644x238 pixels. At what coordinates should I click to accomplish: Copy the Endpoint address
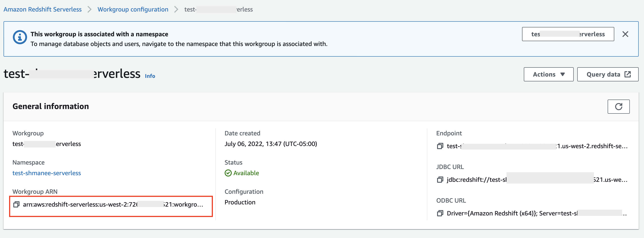click(440, 146)
